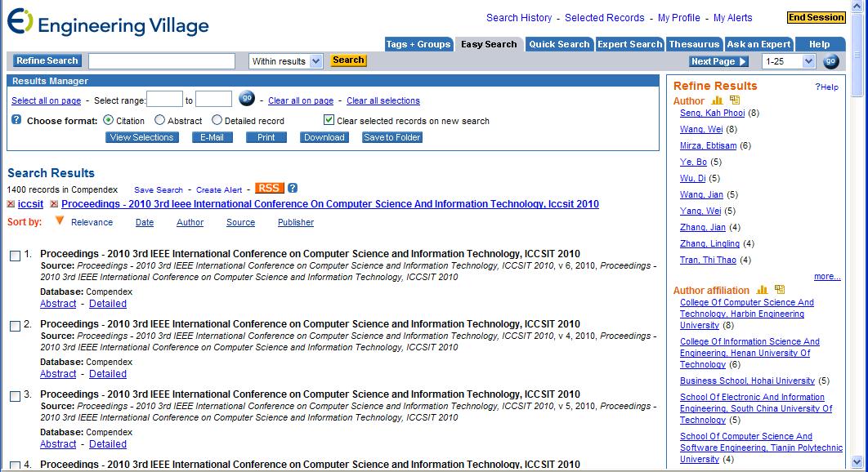
Task: Click the Select range start field
Action: coord(164,100)
